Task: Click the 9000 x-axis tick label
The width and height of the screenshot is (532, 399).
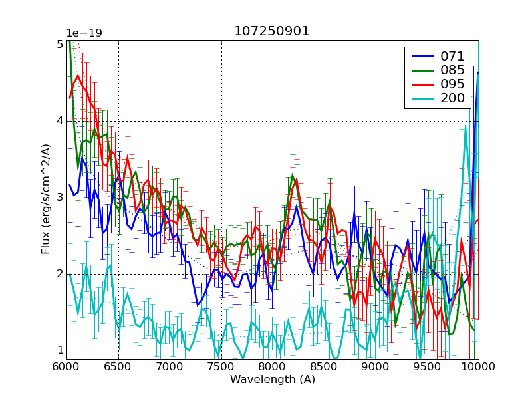Action: coord(375,367)
